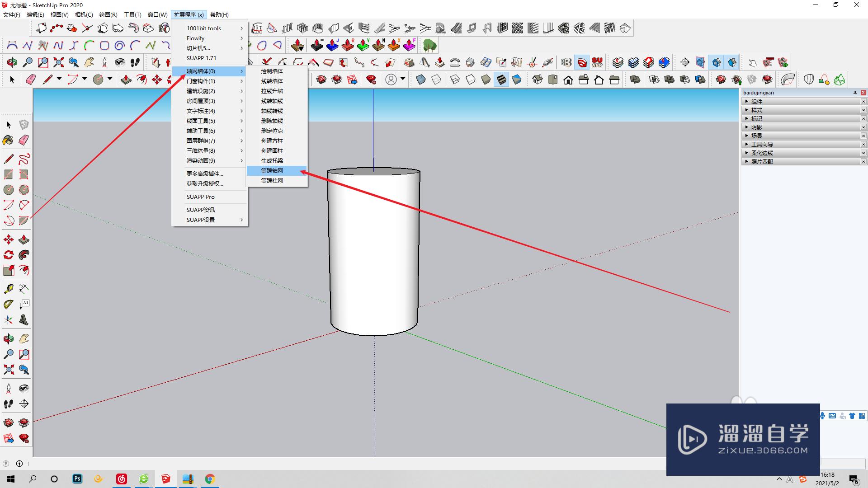The width and height of the screenshot is (868, 488).
Task: Activate the Orbit tool in left toolbar
Action: click(9, 338)
